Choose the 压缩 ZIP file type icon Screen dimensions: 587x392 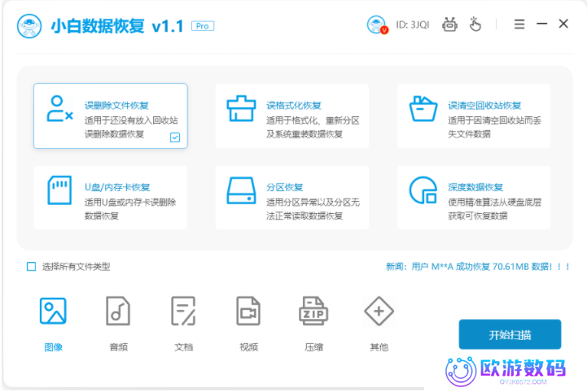pos(313,311)
